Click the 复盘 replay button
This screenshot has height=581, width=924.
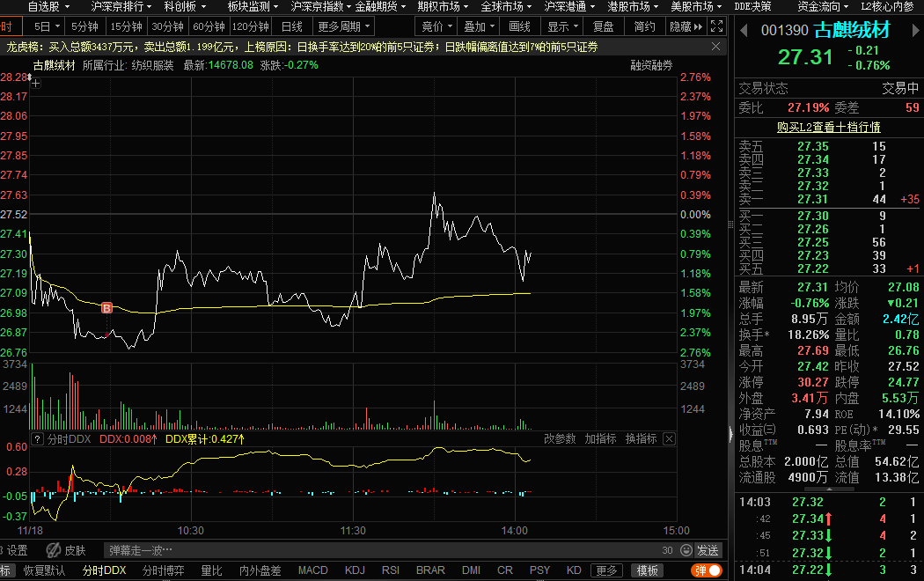(603, 27)
